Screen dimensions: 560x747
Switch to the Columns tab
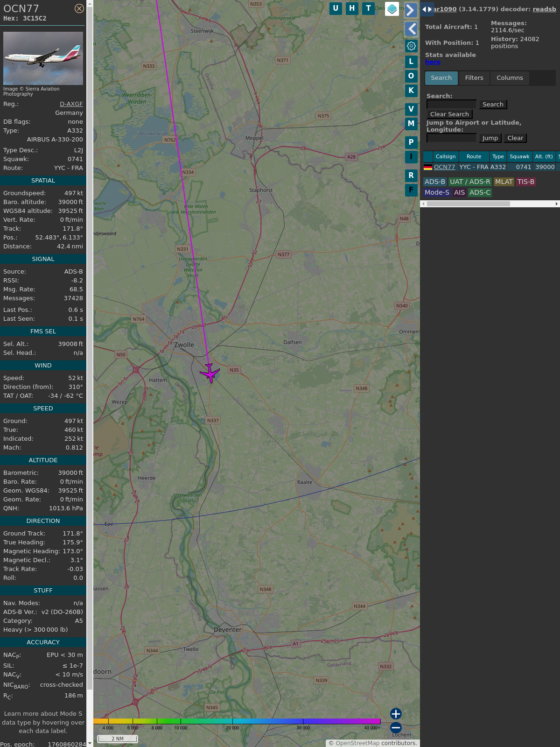point(509,78)
